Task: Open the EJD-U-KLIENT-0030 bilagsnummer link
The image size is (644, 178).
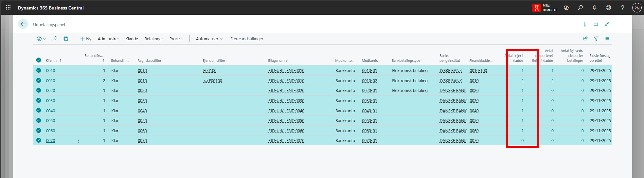Action: pyautogui.click(x=286, y=101)
